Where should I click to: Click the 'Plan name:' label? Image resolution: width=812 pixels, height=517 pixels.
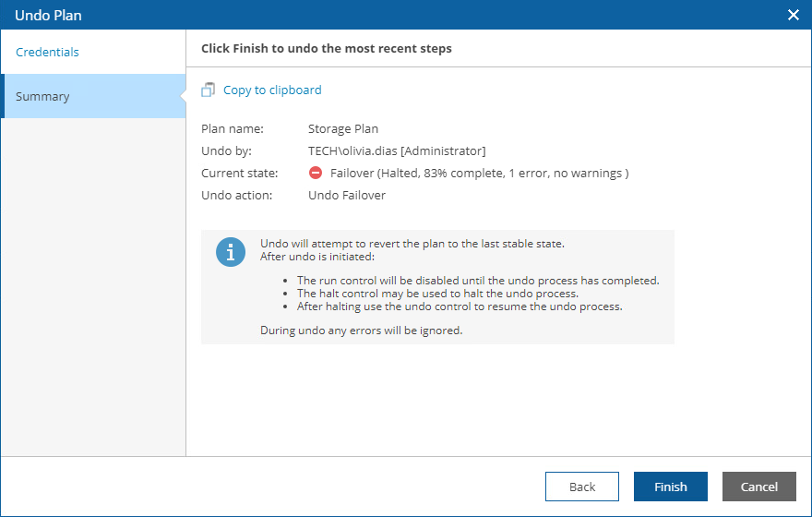(233, 129)
